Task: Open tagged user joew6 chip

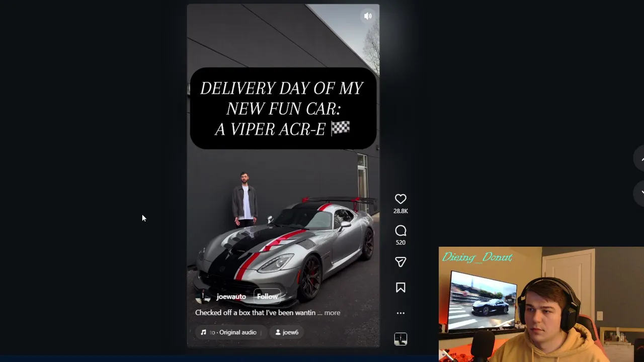Action: tap(287, 332)
